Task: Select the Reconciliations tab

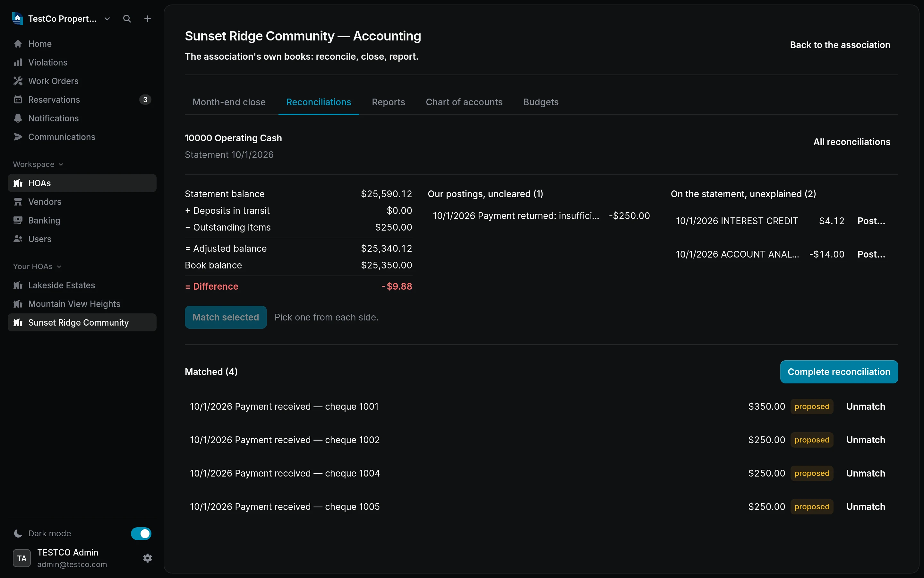Action: [319, 102]
